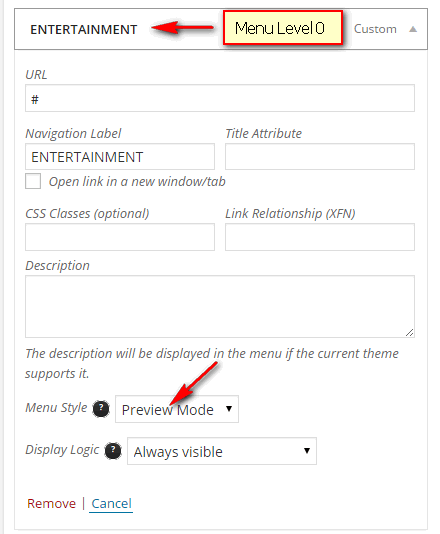Click the CSS Classes (optional) field

pyautogui.click(x=120, y=237)
